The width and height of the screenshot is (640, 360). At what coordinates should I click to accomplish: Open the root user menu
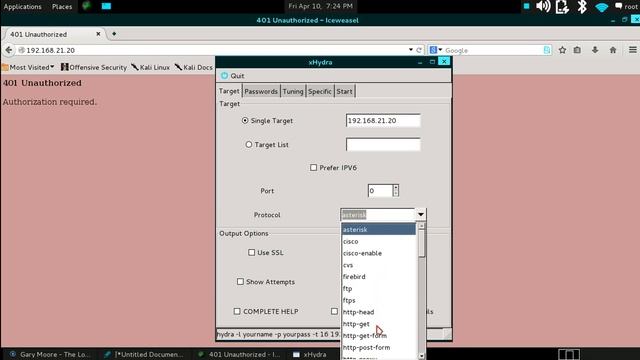[627, 6]
